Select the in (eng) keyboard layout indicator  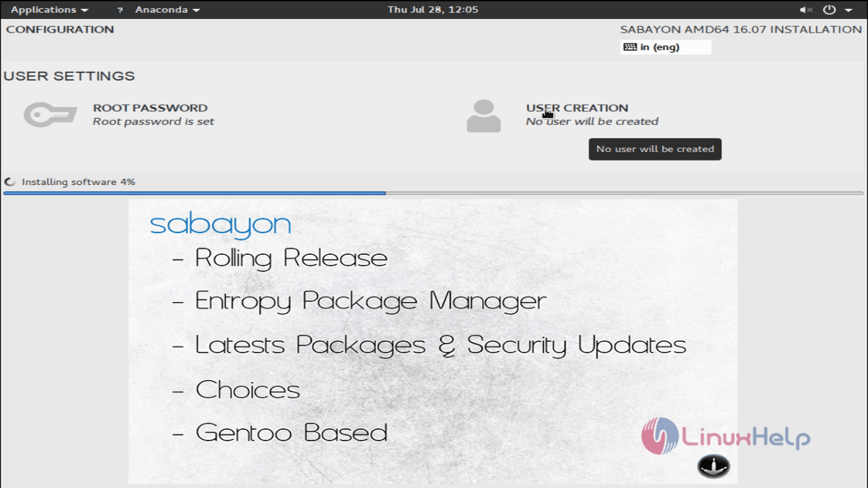coord(665,47)
